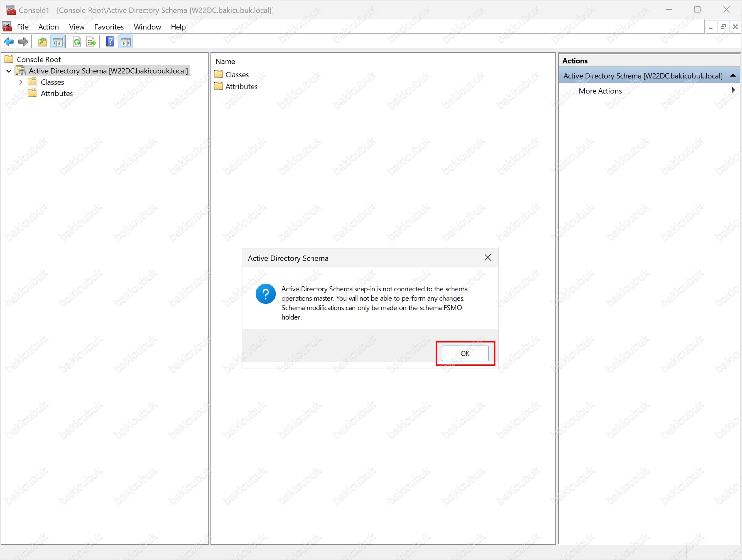Minimize the Console1 window
The height and width of the screenshot is (560, 742).
click(669, 9)
